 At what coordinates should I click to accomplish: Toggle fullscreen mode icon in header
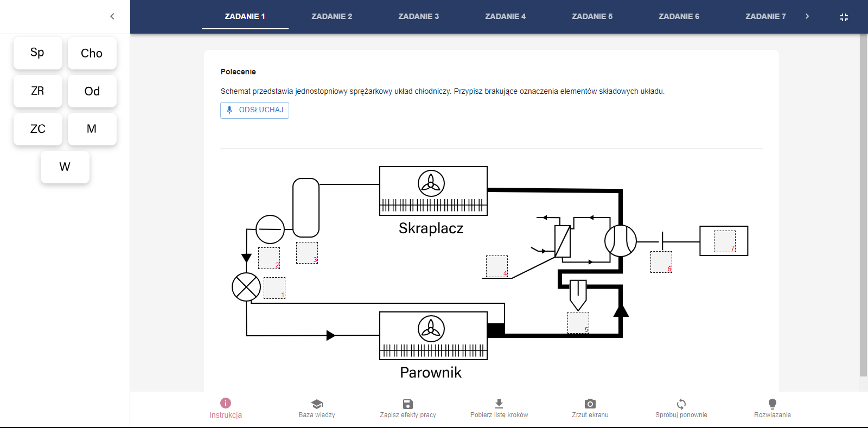point(844,17)
